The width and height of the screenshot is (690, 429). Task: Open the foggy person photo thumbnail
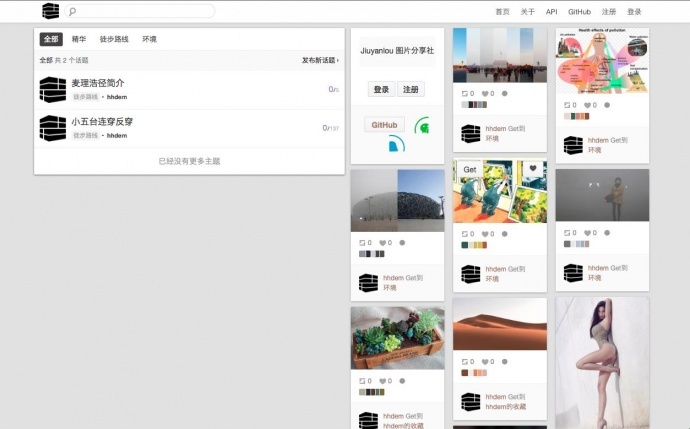pos(602,195)
